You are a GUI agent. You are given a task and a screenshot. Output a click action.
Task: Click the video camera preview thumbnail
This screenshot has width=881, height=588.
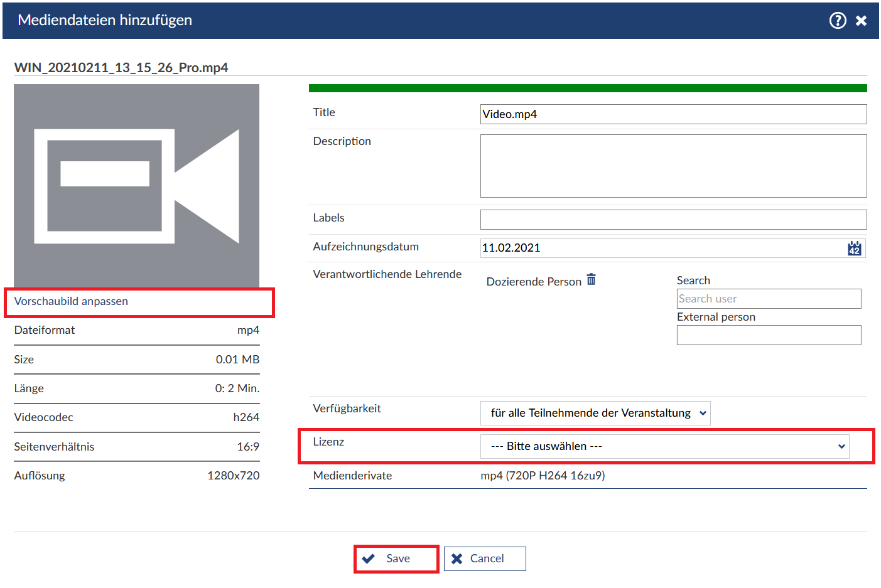point(136,186)
